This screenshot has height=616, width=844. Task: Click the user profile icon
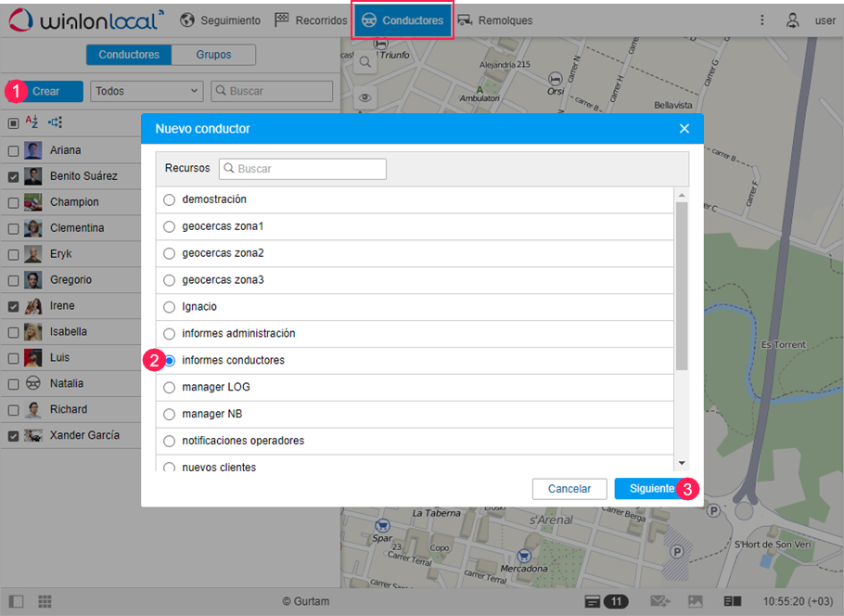coord(792,19)
